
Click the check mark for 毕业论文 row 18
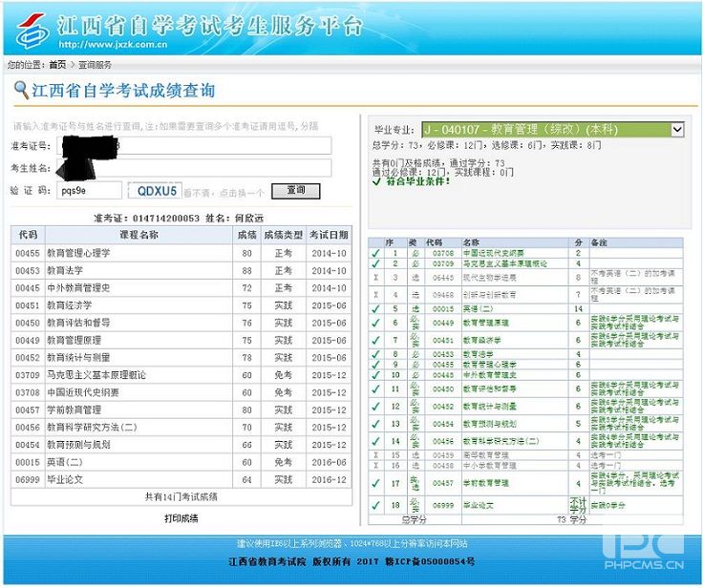tap(375, 505)
